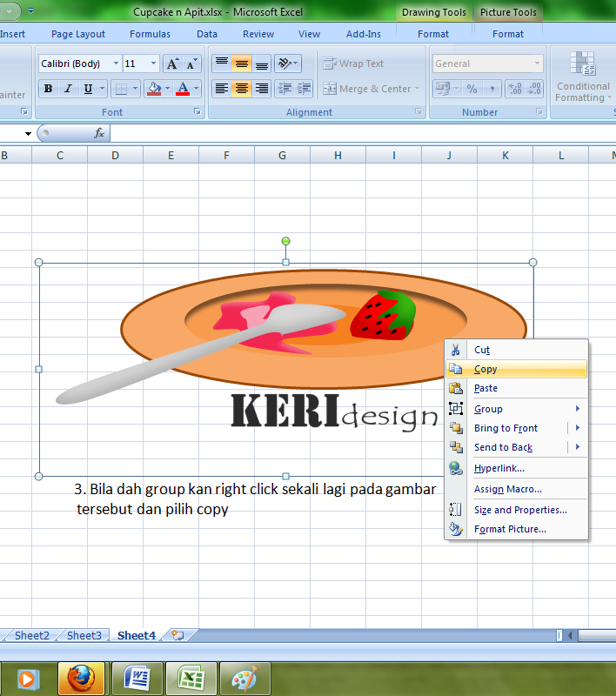
Task: Switch to the Sheet3 tab
Action: [x=84, y=636]
